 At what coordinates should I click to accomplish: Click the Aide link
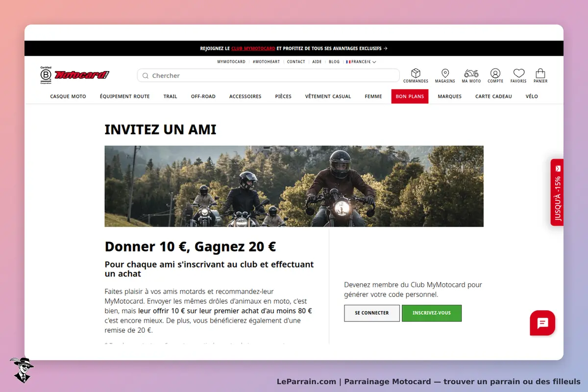[317, 62]
